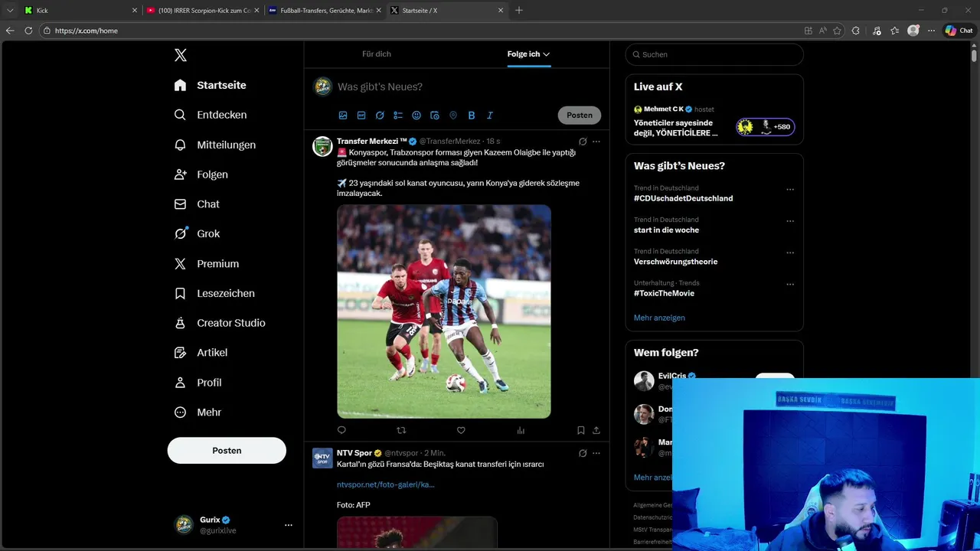This screenshot has height=551, width=980.
Task: Open Creator Studio
Action: point(220,323)
